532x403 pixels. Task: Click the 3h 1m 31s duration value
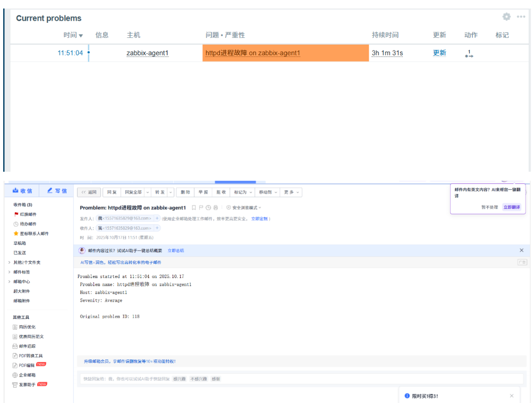[387, 53]
